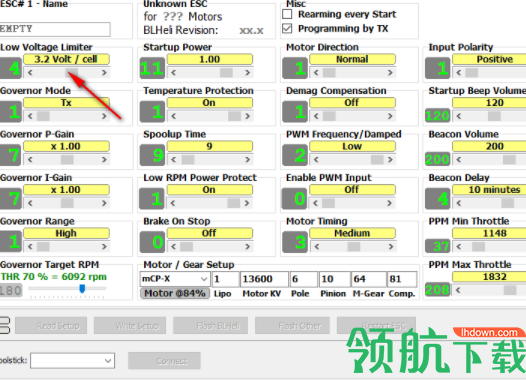526x380 pixels.
Task: Click Brake On Stop left arrow
Action: tap(173, 247)
